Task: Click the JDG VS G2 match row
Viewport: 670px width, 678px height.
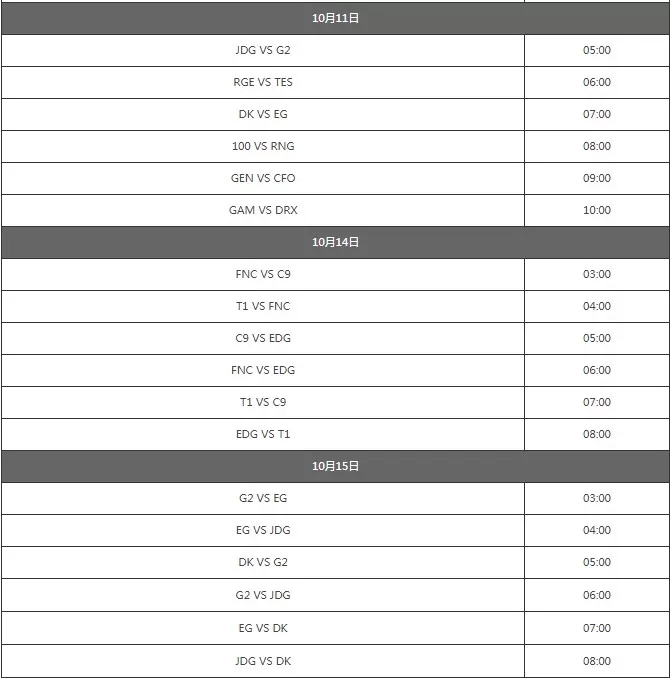Action: click(x=335, y=50)
